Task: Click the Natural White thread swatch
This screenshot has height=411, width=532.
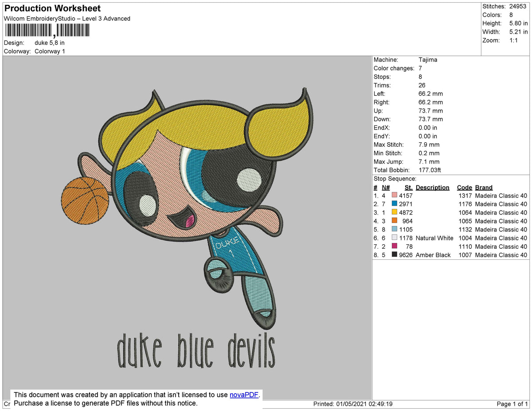Action: tap(395, 238)
